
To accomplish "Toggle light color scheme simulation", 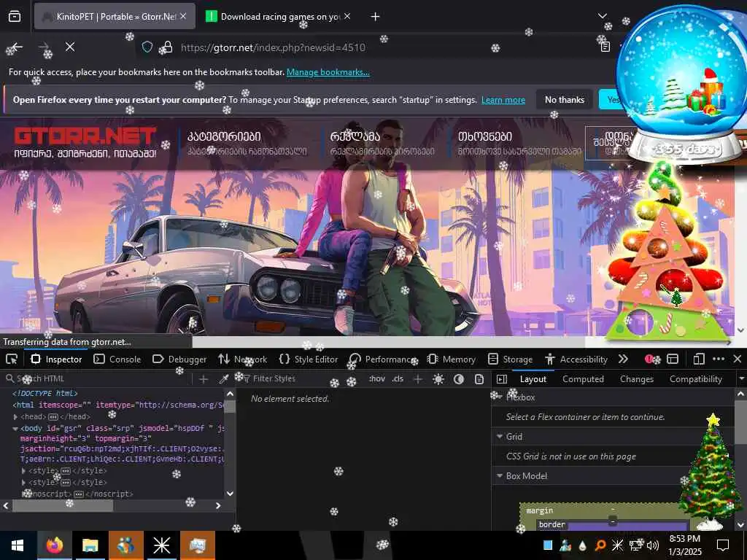I will (x=438, y=379).
